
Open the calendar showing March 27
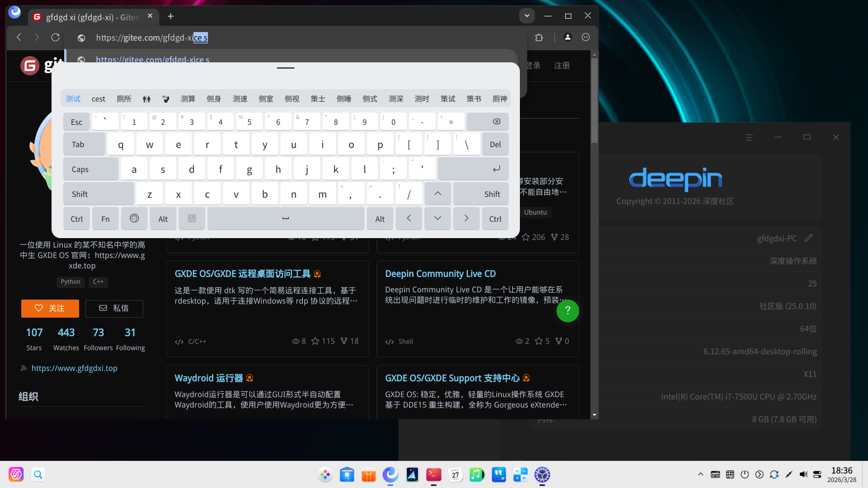point(455,474)
